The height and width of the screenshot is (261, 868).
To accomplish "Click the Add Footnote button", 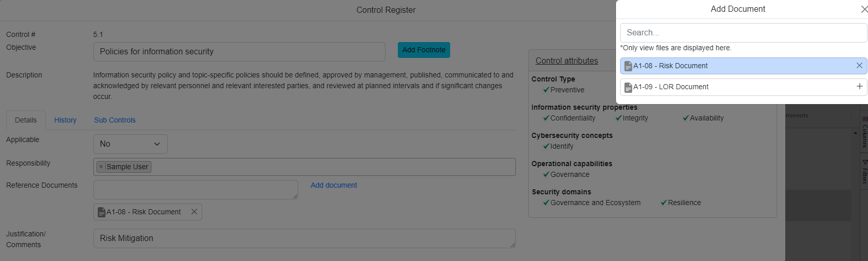I will pyautogui.click(x=423, y=50).
